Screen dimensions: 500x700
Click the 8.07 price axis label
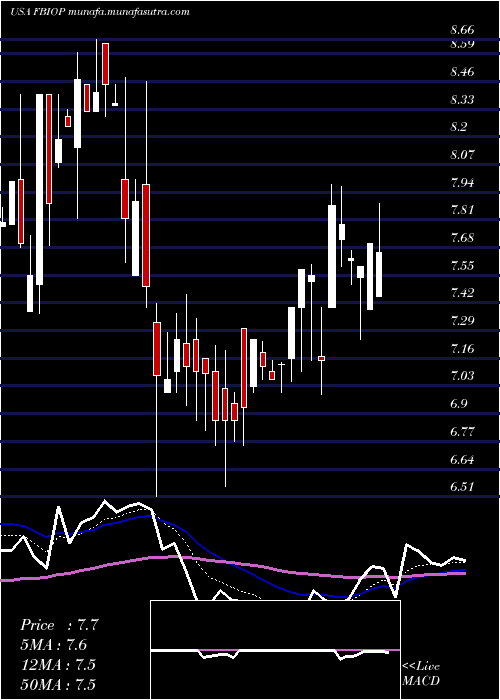pyautogui.click(x=462, y=155)
